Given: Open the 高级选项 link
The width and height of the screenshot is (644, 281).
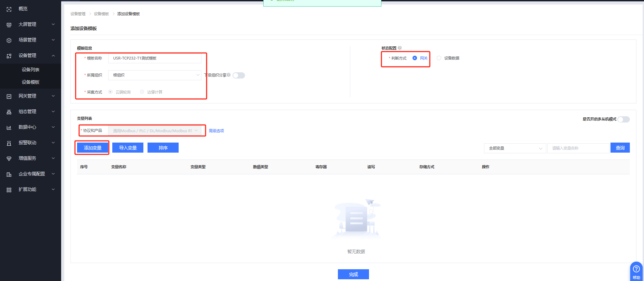Looking at the screenshot, I should [216, 131].
